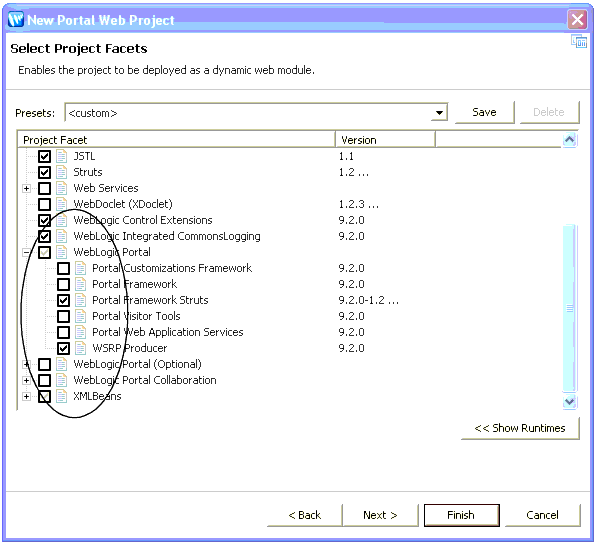Viewport: 597px width, 544px height.
Task: Cancel the New Portal Web Project wizard
Action: tap(542, 515)
